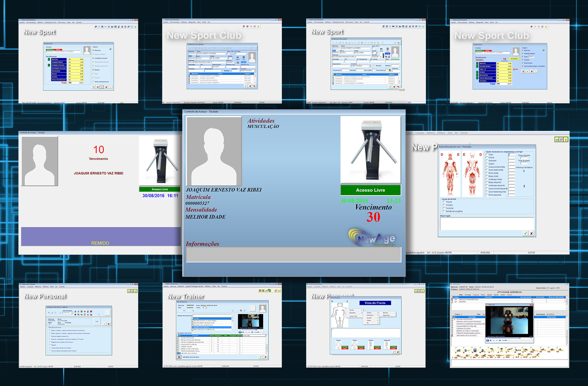
Task: Stop the exercise video in New Trainer
Action: [x=243, y=332]
